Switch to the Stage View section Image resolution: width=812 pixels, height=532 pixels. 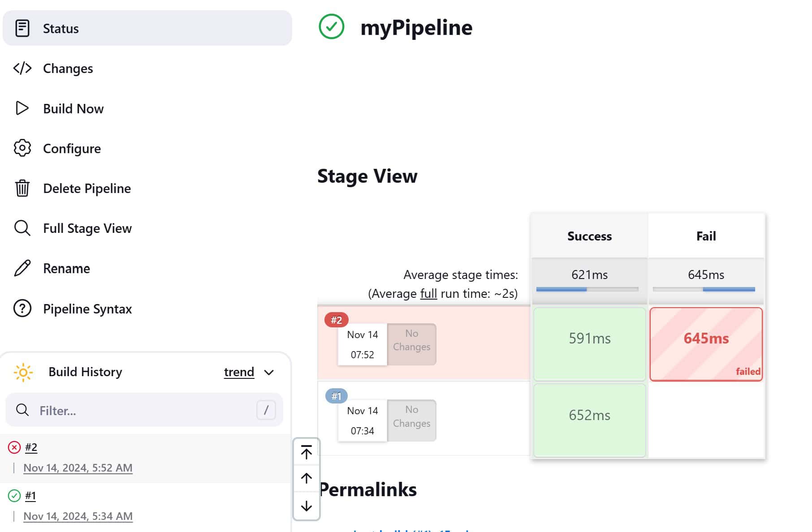coord(367,176)
